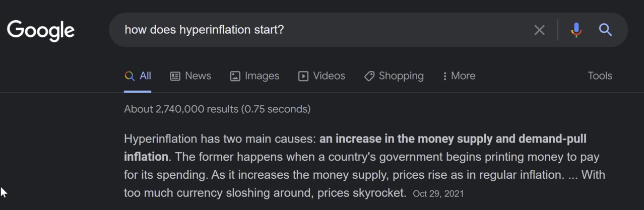This screenshot has height=210, width=644.
Task: Select the play icon beside Videos
Action: click(303, 76)
